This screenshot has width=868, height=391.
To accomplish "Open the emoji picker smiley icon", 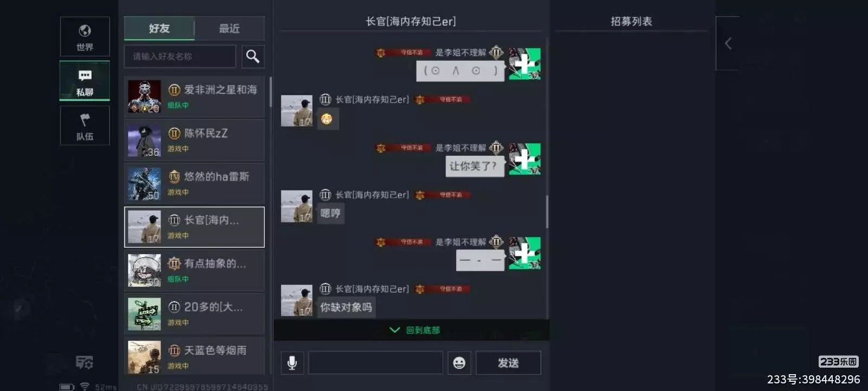I will click(x=459, y=363).
